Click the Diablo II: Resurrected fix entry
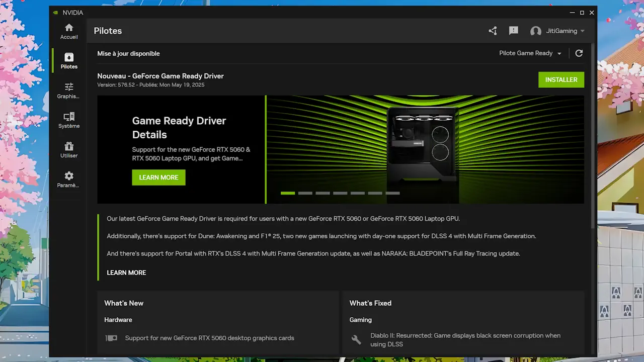 click(x=465, y=340)
